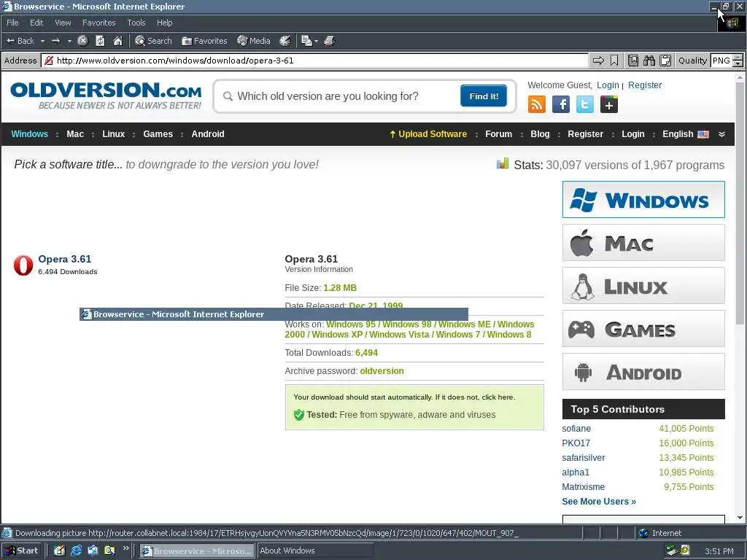
Task: Open the Help menu
Action: coord(164,23)
